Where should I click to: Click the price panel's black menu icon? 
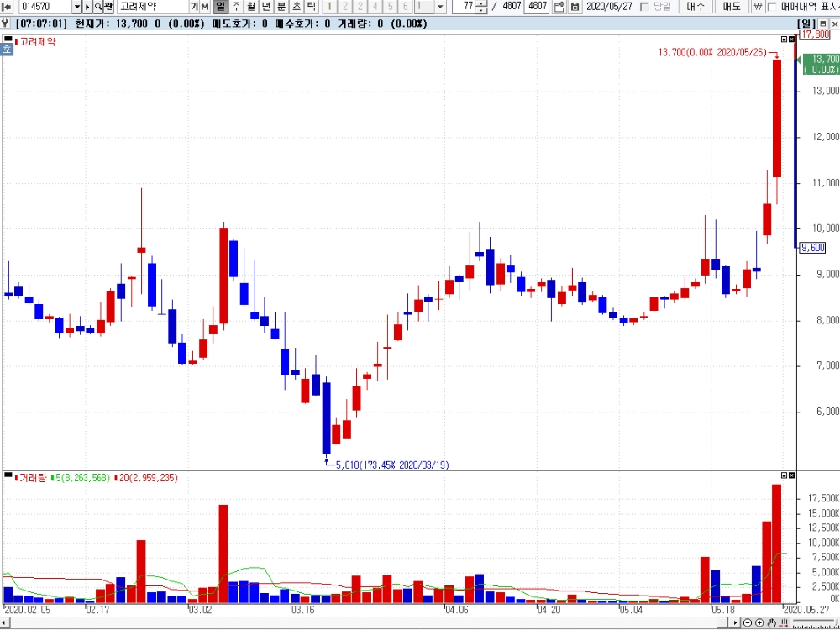click(8, 39)
